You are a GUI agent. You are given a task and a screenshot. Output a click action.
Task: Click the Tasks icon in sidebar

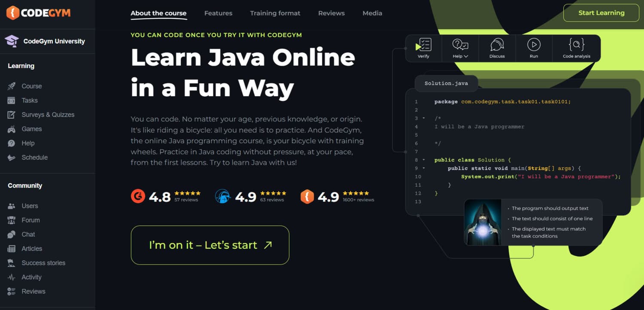coord(12,100)
